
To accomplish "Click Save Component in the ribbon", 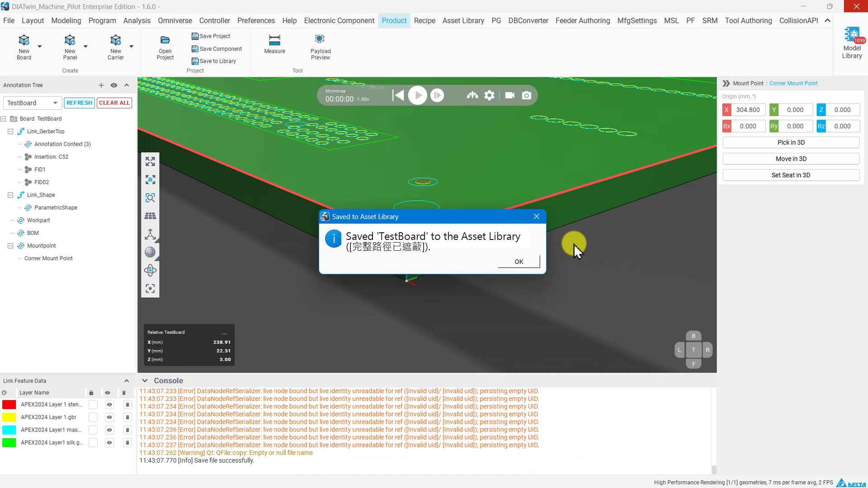I will pos(217,49).
